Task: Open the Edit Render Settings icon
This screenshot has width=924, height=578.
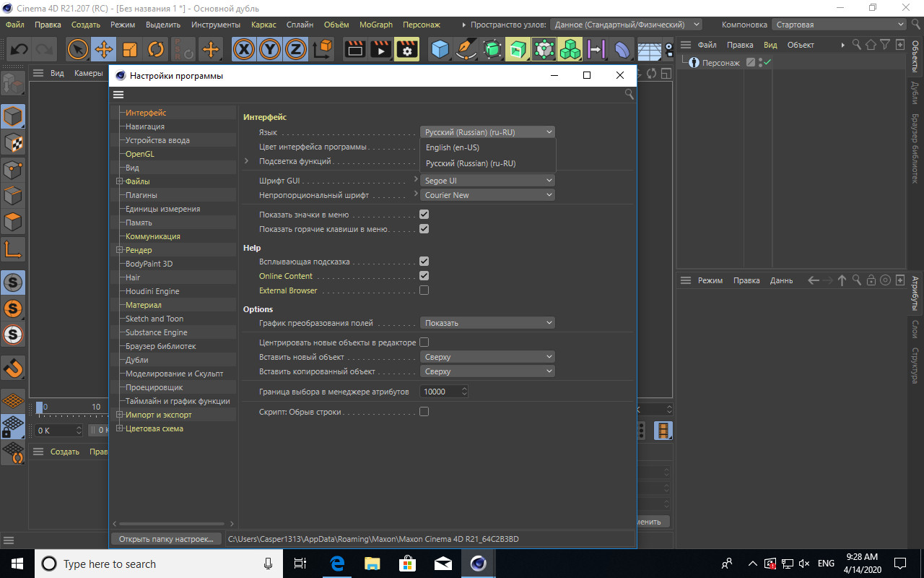Action: (x=407, y=50)
